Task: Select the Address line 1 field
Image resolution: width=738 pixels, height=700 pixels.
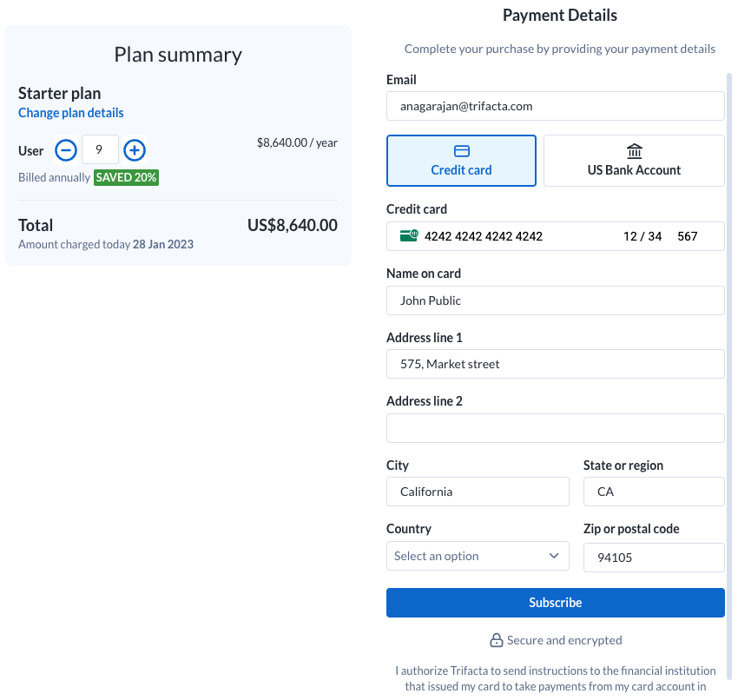Action: 555,363
